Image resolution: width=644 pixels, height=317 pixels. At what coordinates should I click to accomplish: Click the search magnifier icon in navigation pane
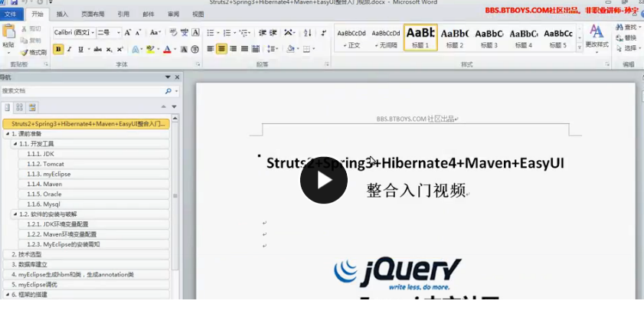[x=168, y=91]
